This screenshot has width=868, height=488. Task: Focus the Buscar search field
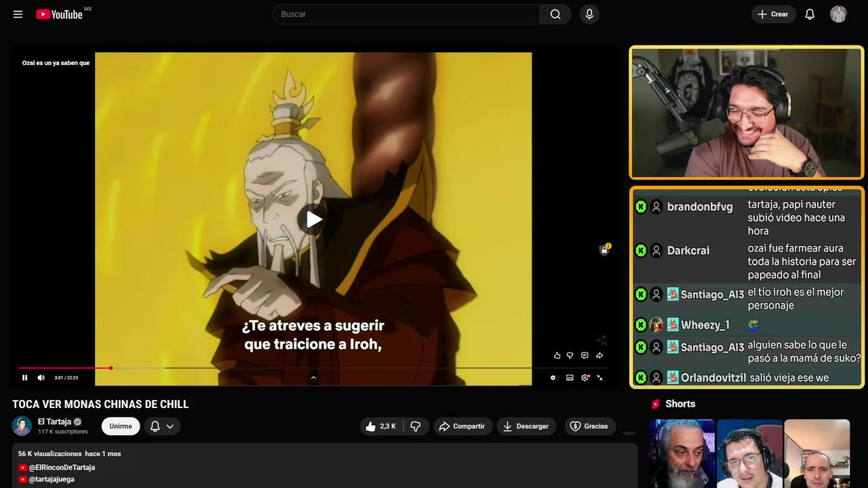tap(406, 14)
